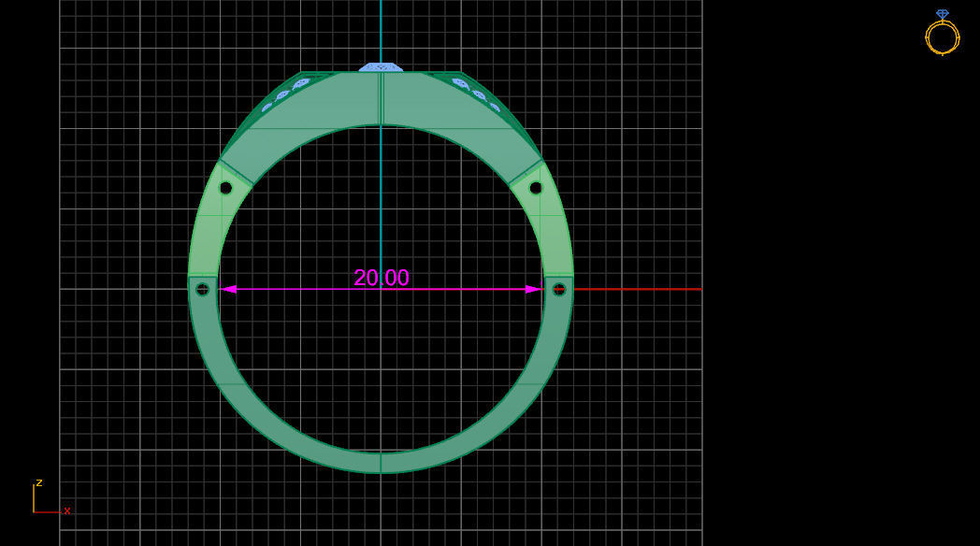Image resolution: width=980 pixels, height=546 pixels.
Task: Select the right hole on the red axis line
Action: (559, 289)
